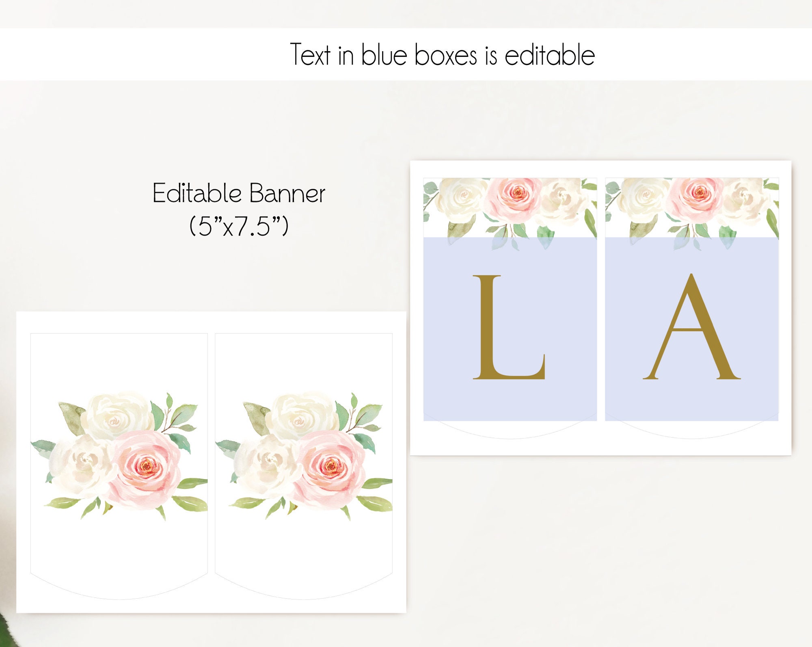This screenshot has height=647, width=812.
Task: Select the blue editable box containing A
Action: pos(692,329)
